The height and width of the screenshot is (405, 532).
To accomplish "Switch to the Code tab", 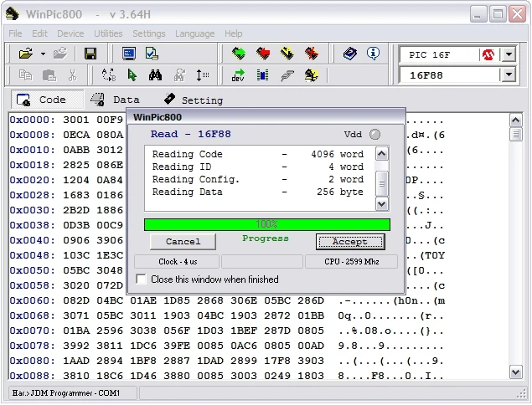I will tap(47, 100).
